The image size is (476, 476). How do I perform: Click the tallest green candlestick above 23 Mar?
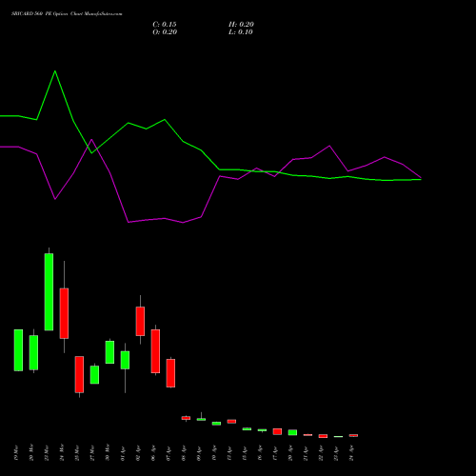[x=49, y=292]
